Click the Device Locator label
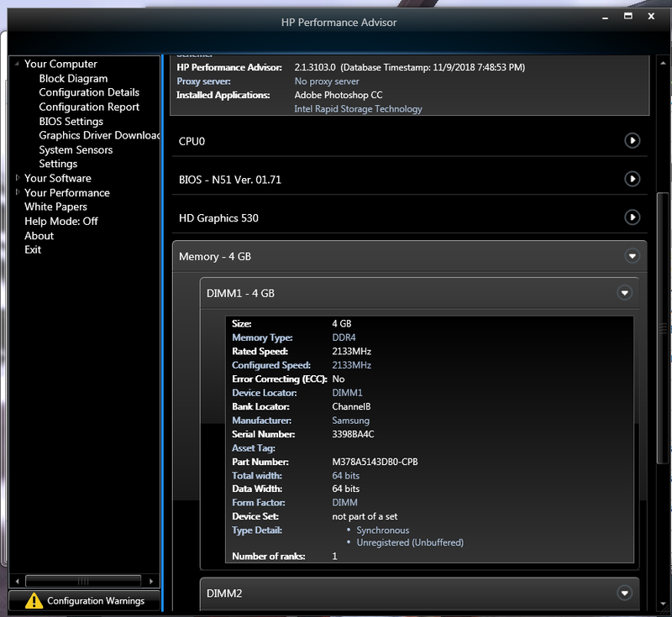Screen dimensions: 672x617 coord(265,393)
